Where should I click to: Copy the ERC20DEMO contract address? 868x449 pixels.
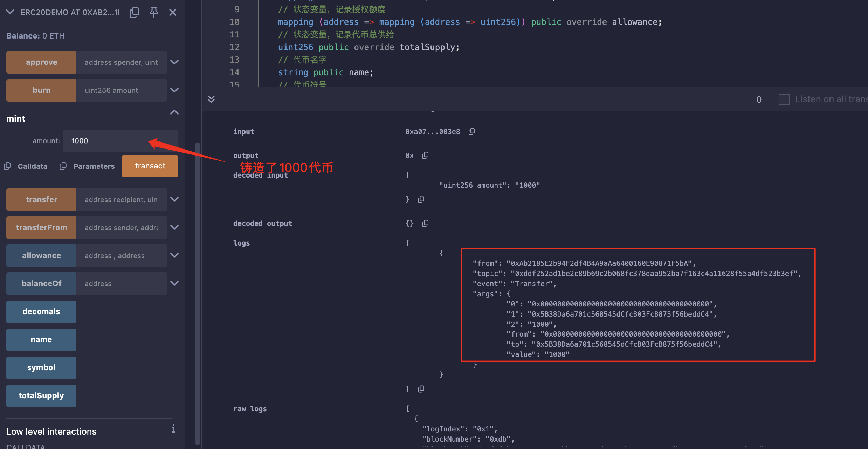[135, 12]
